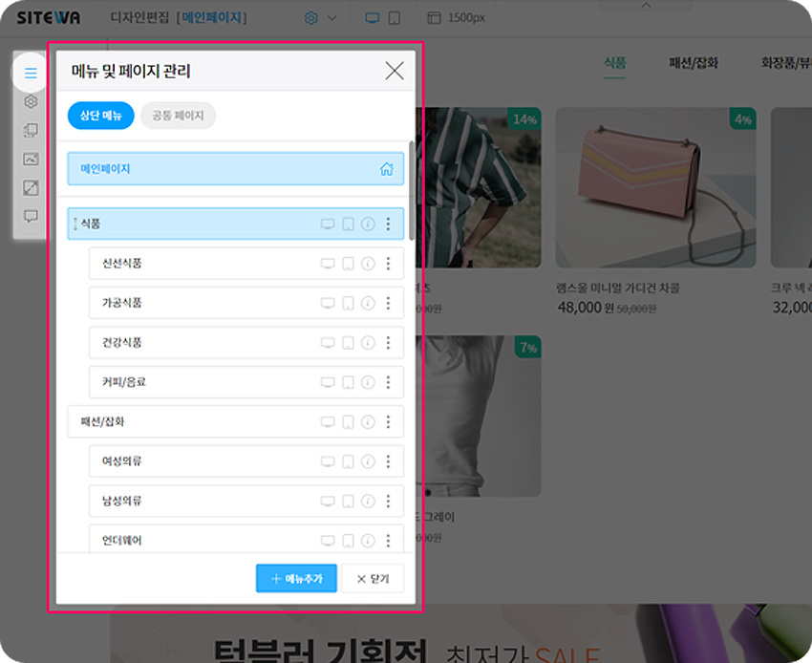
Task: Open the kebab options menu on 커피/음료
Action: pyautogui.click(x=388, y=382)
